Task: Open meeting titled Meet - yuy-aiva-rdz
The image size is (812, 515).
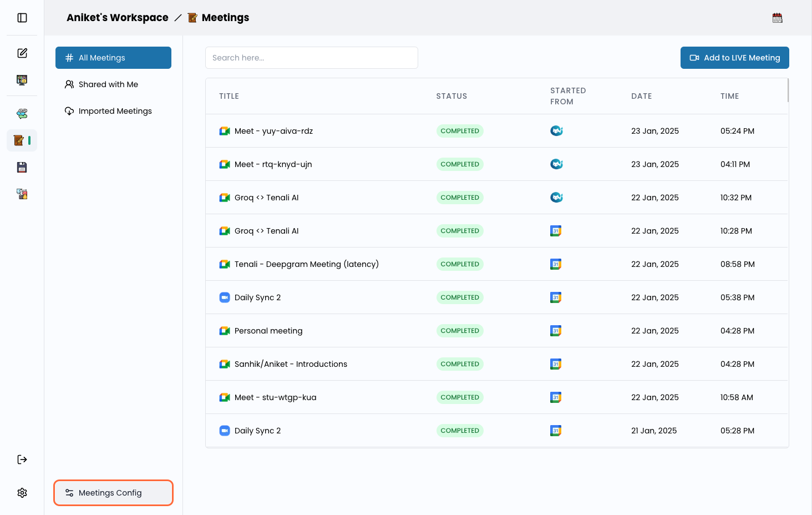Action: click(273, 131)
